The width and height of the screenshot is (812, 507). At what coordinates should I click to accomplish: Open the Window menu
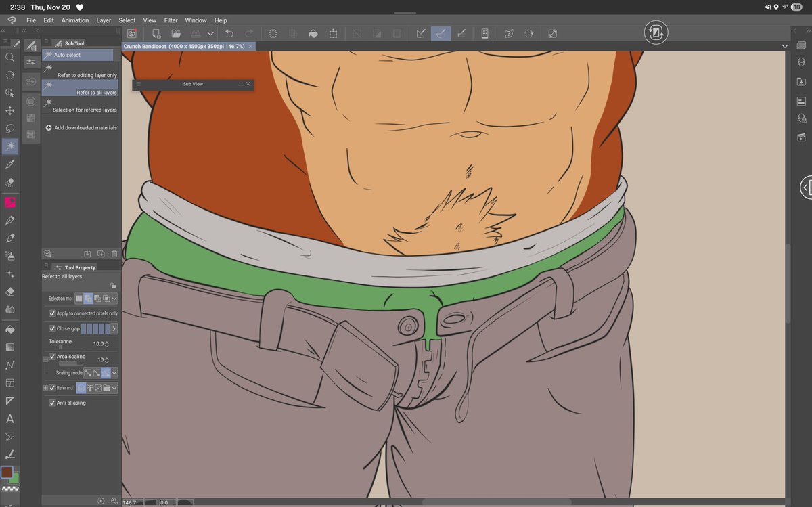click(x=196, y=20)
